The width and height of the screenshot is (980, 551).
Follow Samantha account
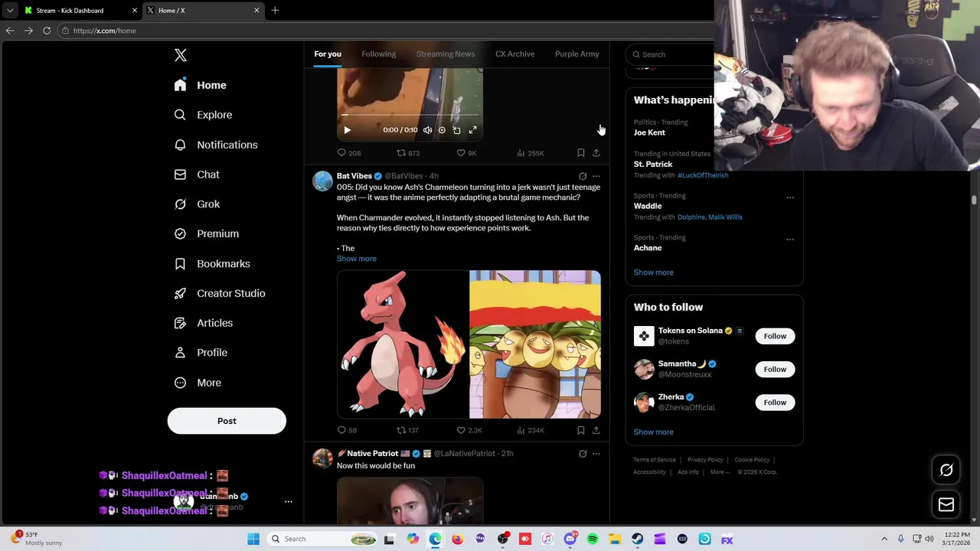coord(775,369)
